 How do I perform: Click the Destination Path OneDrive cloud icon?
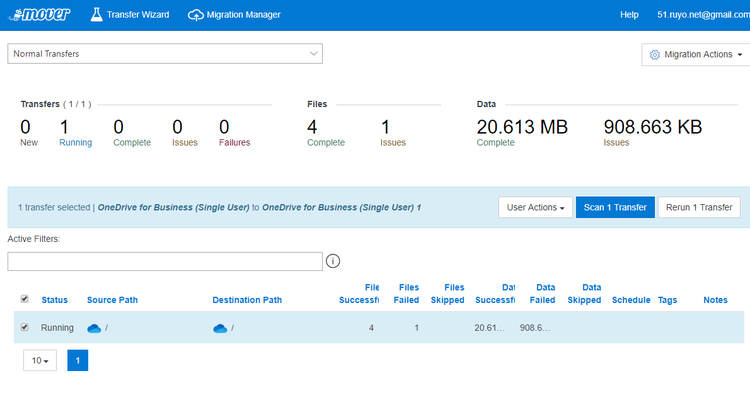pos(220,328)
